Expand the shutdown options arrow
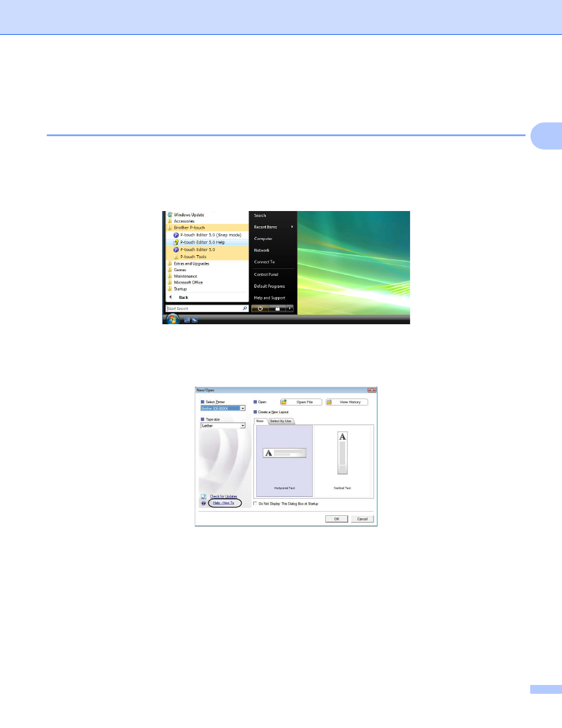The width and height of the screenshot is (562, 728). click(290, 308)
